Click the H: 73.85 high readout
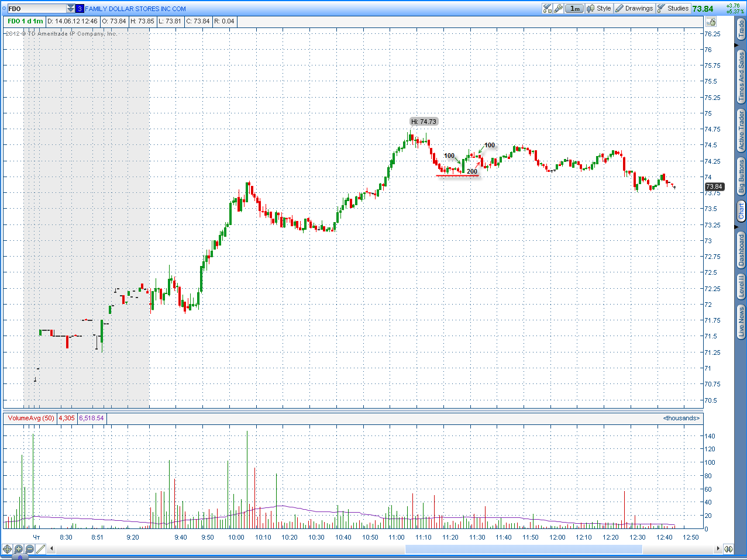The image size is (747, 560). 142,22
